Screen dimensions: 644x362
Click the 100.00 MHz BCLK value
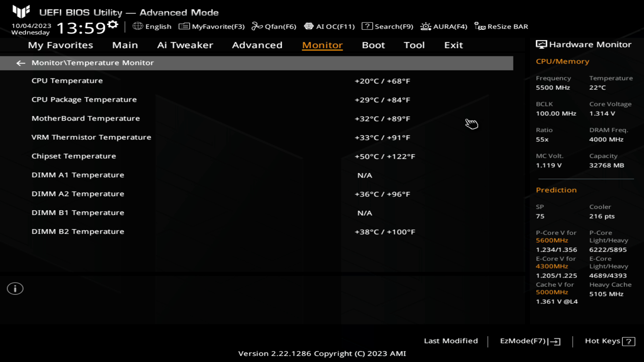tap(556, 114)
